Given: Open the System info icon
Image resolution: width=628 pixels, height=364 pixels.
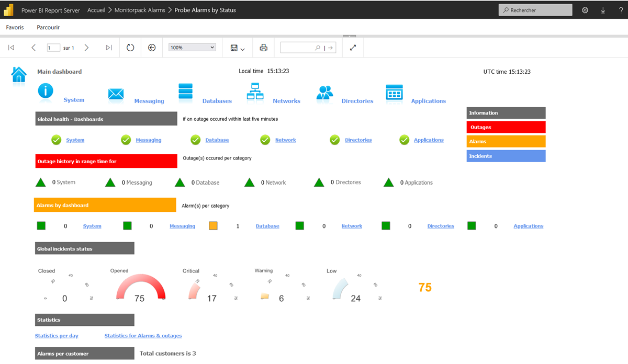Looking at the screenshot, I should click(x=46, y=91).
